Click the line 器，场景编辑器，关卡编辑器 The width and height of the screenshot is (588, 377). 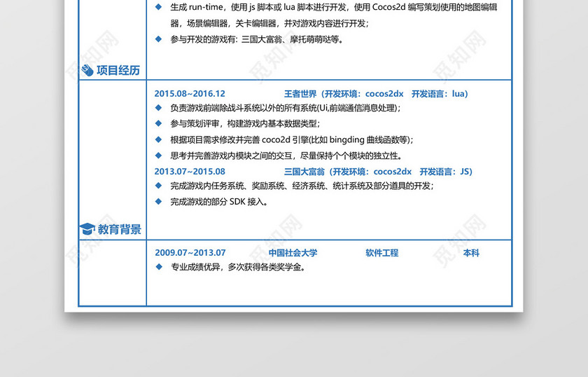269,23
